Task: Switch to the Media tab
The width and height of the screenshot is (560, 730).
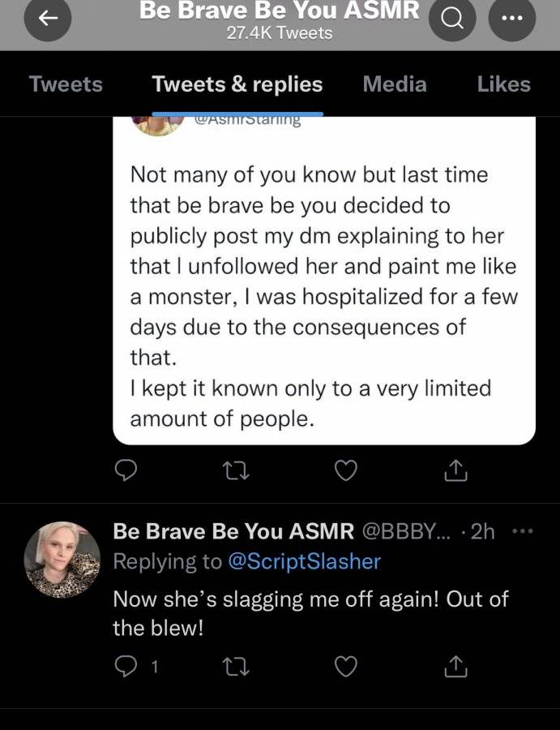Action: click(x=395, y=84)
